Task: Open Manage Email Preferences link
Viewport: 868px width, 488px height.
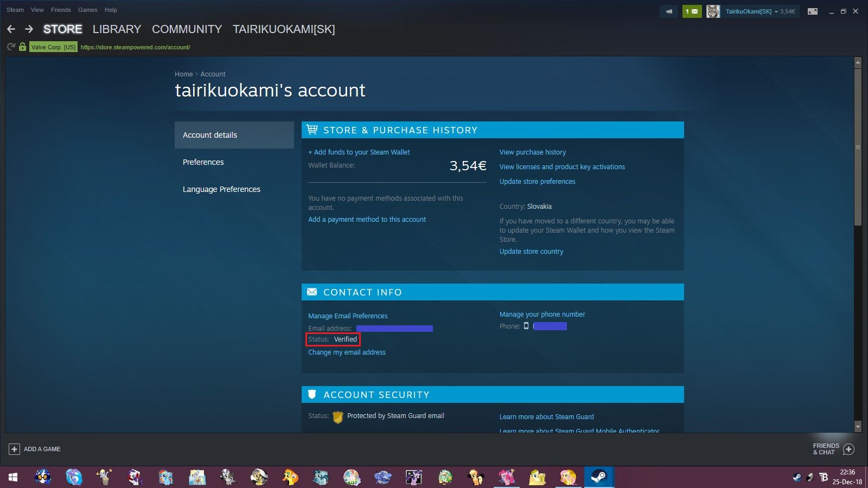Action: coord(348,316)
